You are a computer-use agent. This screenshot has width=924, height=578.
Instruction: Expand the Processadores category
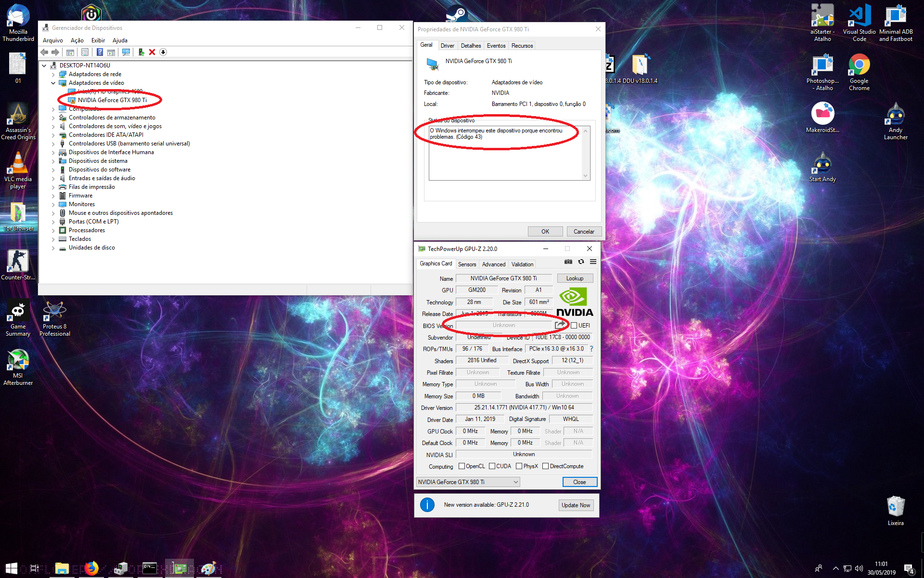click(x=53, y=231)
